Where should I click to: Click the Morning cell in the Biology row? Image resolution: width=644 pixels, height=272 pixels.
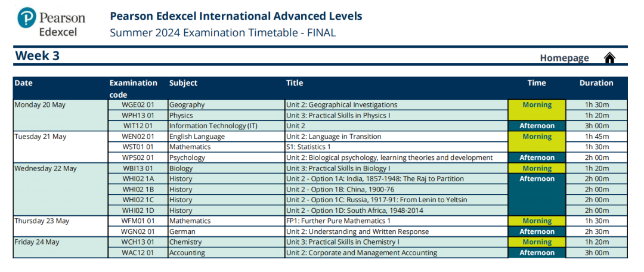(x=537, y=168)
